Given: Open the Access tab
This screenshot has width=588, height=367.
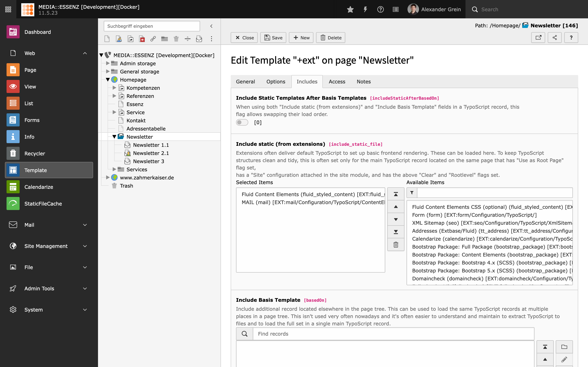Looking at the screenshot, I should pyautogui.click(x=337, y=82).
